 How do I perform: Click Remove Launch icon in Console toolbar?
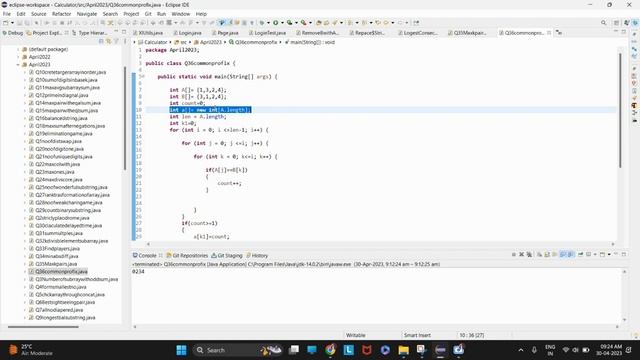coord(521,254)
